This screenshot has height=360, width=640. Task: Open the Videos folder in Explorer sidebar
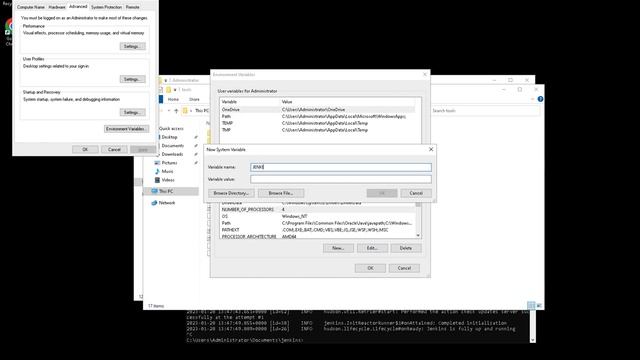pyautogui.click(x=168, y=180)
